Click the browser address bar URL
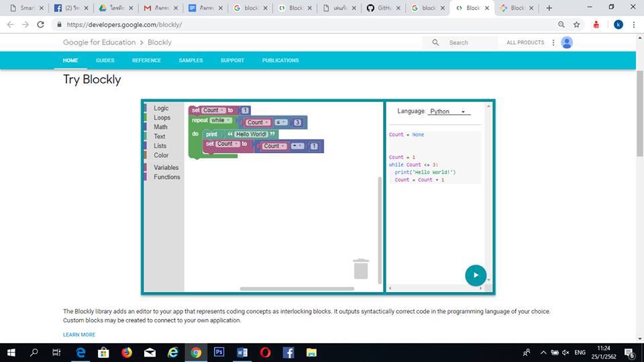 [x=124, y=25]
